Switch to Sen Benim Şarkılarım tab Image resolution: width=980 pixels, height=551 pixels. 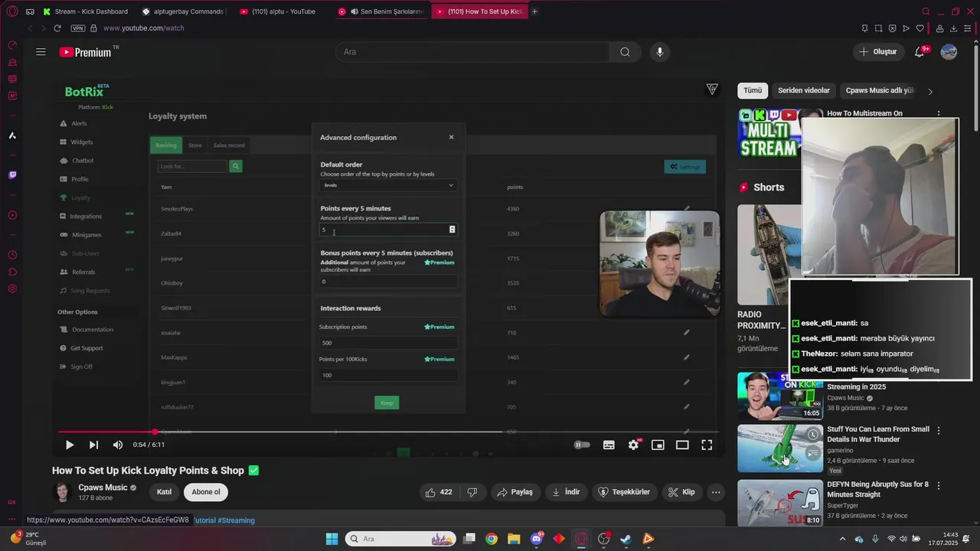(381, 11)
